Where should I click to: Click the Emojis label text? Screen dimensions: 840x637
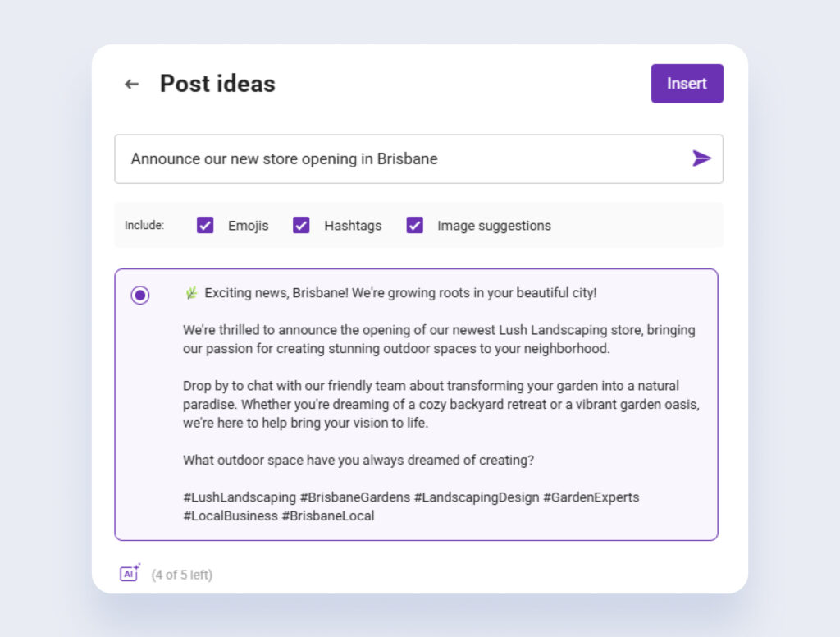point(248,226)
